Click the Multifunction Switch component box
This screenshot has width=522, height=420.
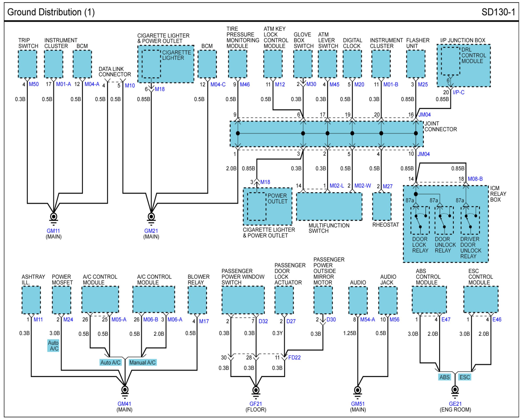[x=329, y=207]
